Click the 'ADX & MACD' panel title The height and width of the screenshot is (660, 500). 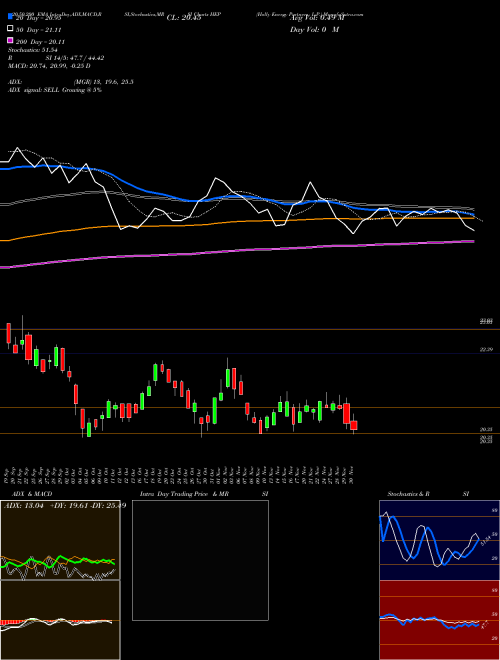(32, 494)
